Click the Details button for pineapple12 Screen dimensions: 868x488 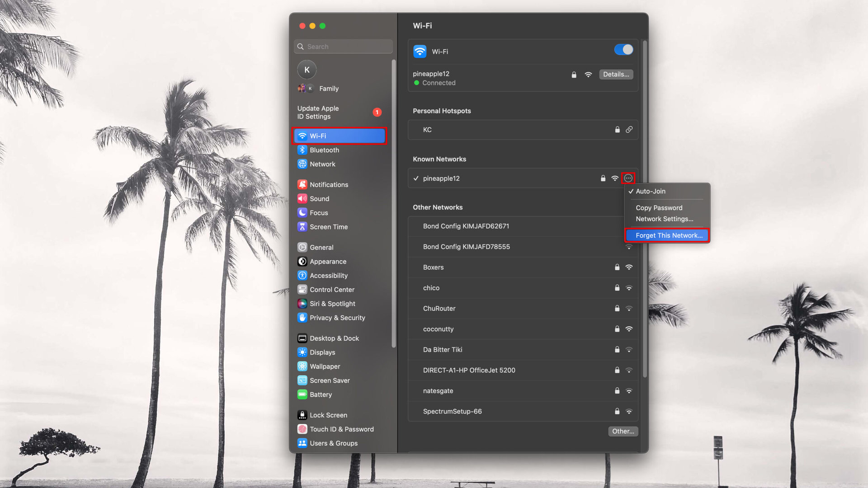[x=616, y=74]
